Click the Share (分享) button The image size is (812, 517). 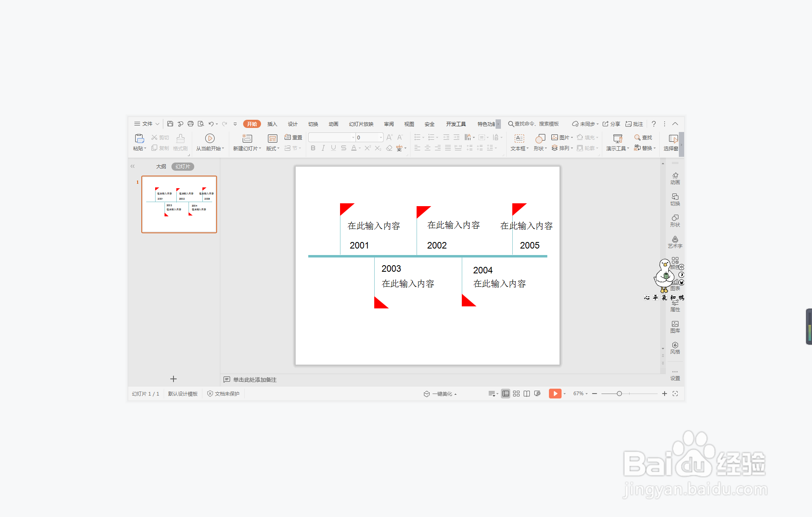pos(611,124)
